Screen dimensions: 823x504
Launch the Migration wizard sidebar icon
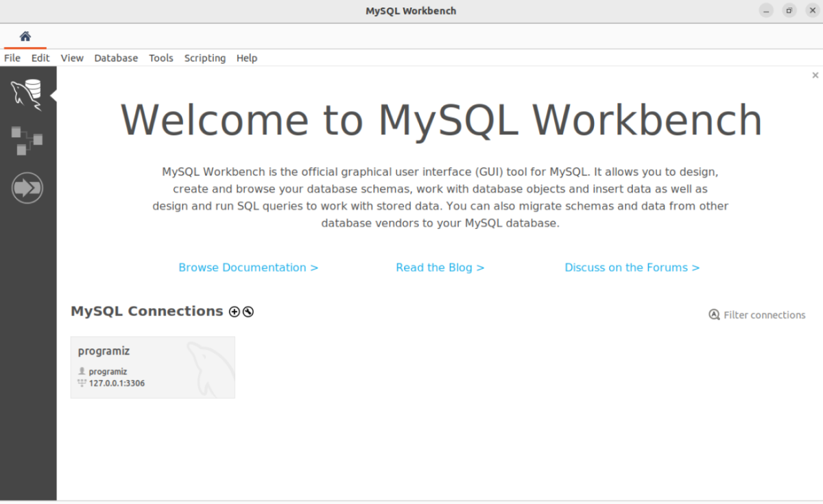click(x=27, y=187)
